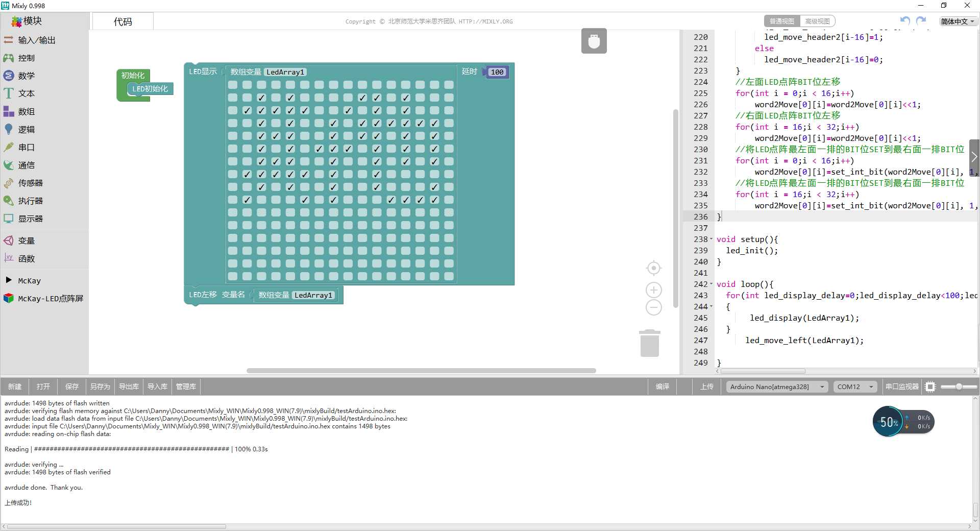Toggle the last LED checkbox in top row
This screenshot has height=531, width=980.
(x=449, y=85)
